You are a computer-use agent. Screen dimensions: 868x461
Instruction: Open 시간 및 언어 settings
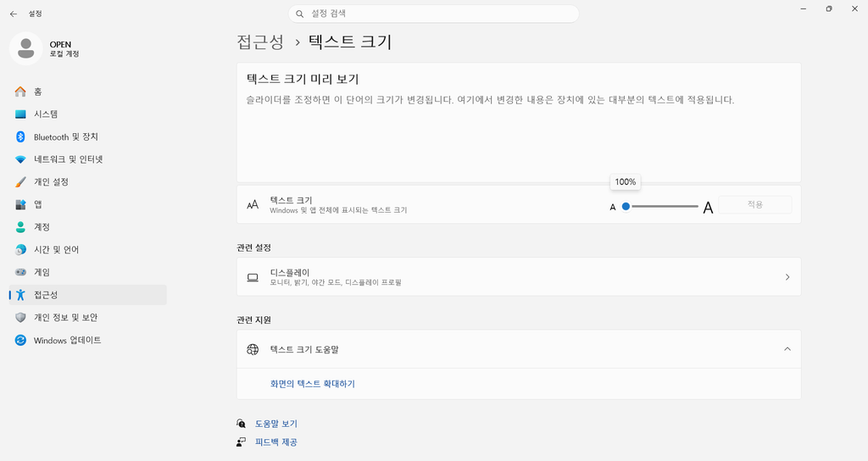[88, 250]
